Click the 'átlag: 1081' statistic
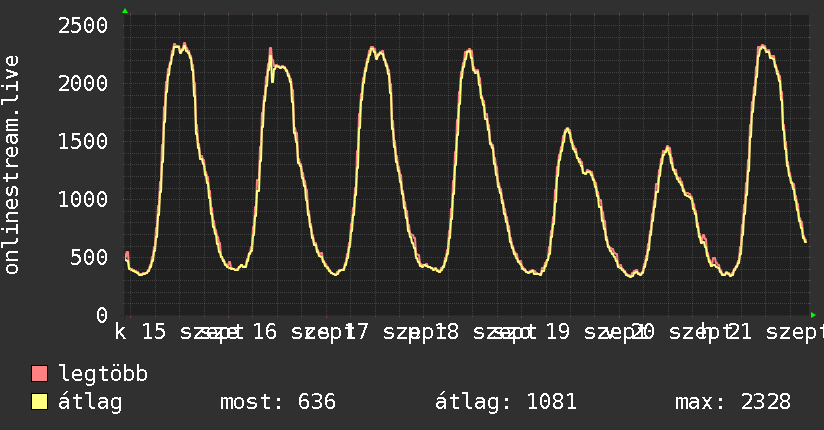Screen dimensions: 824x430 click(506, 402)
